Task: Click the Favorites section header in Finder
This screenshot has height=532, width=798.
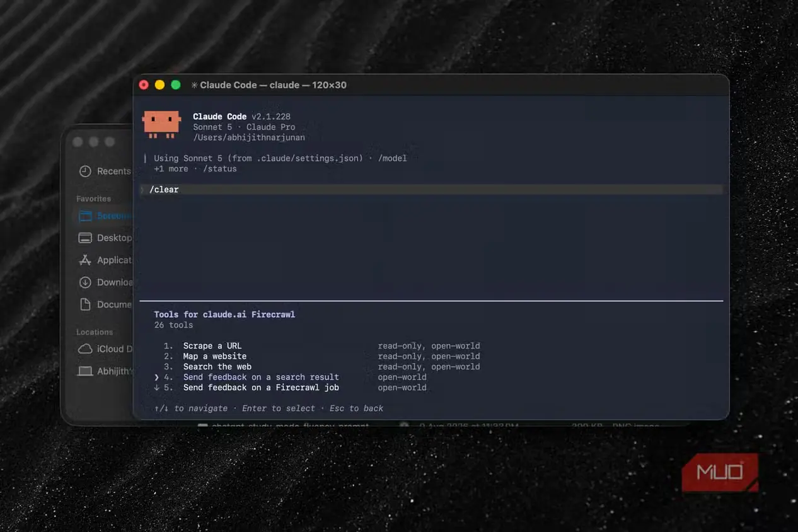Action: point(93,199)
